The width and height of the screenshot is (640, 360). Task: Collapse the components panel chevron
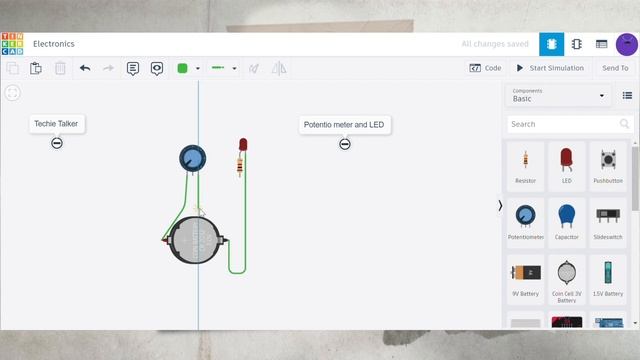click(500, 206)
